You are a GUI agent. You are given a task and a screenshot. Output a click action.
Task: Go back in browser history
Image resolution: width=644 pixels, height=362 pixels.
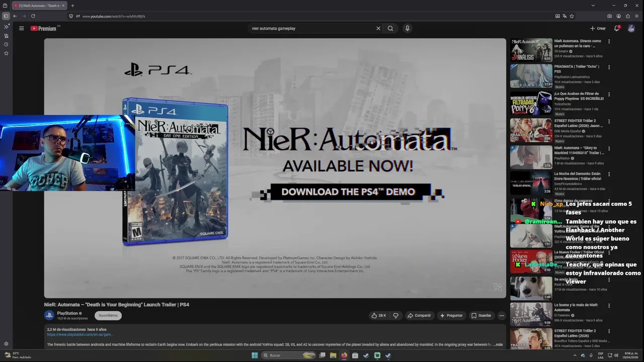click(x=15, y=16)
